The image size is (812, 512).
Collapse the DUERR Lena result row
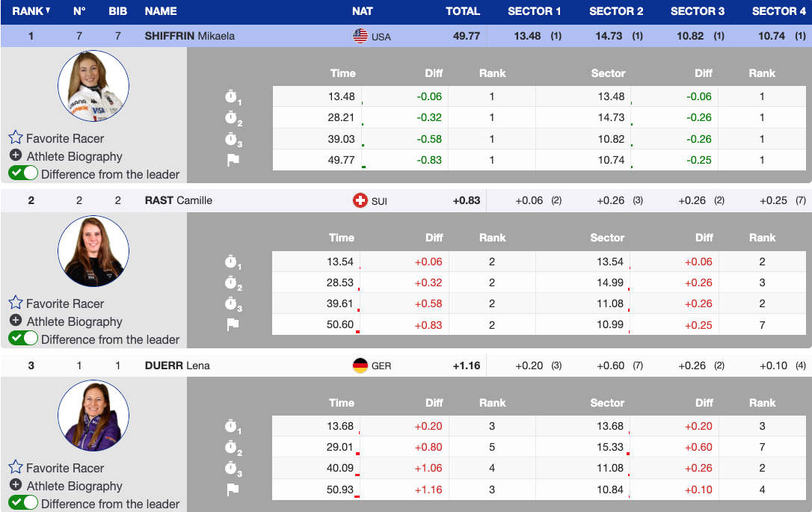(x=176, y=366)
